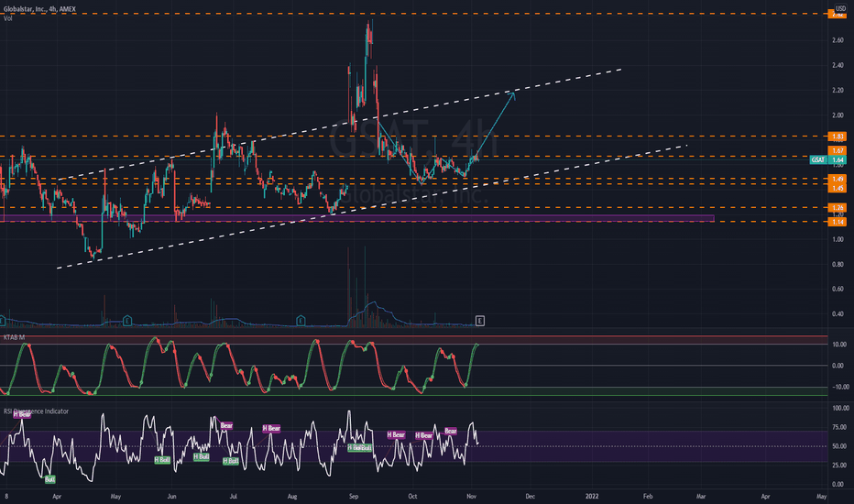Click the 75.00 value on RSI scale
The height and width of the screenshot is (504, 854).
pyautogui.click(x=840, y=427)
